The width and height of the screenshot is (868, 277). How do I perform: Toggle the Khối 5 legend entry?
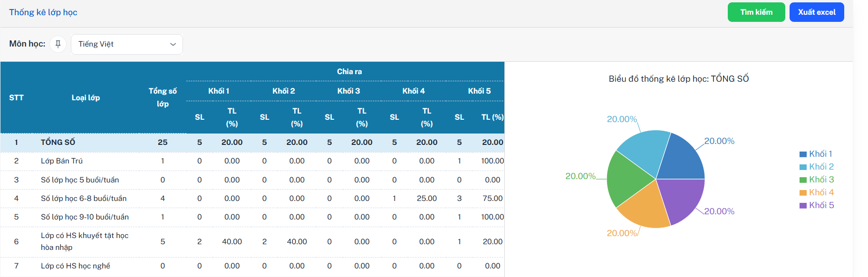[817, 205]
